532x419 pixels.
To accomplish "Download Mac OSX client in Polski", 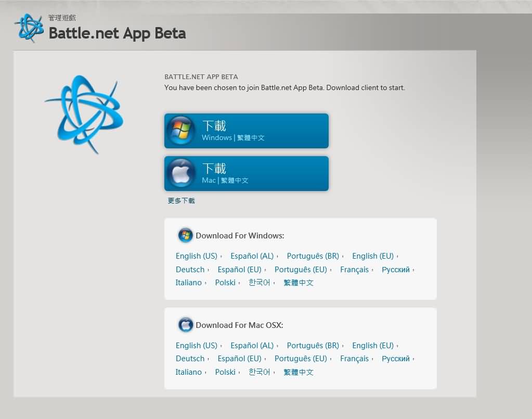I will 225,372.
